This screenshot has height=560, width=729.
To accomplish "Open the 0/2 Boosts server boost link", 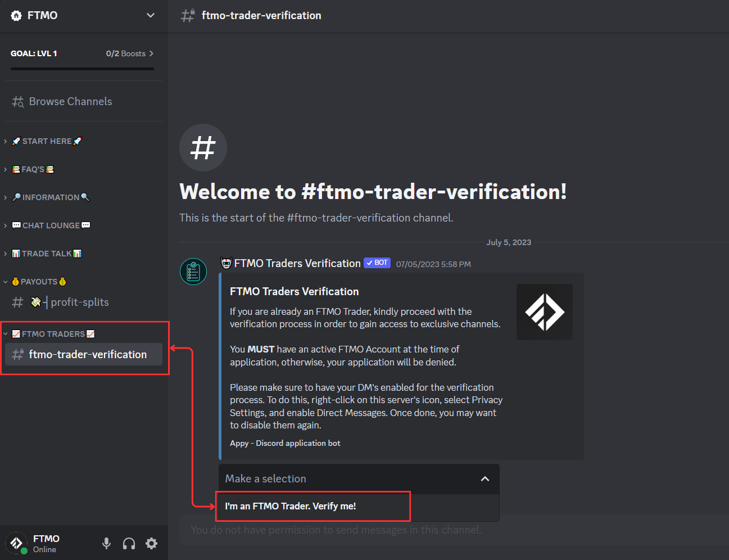I will coord(129,53).
